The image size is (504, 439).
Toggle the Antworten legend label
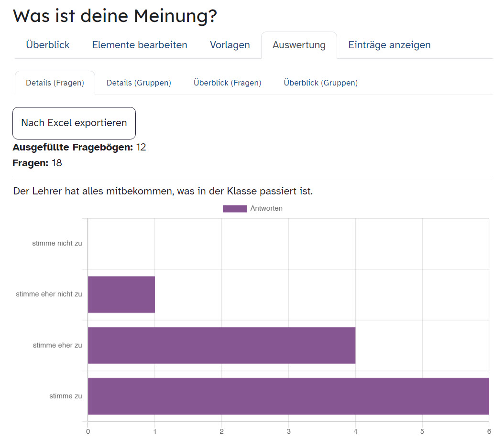click(266, 208)
